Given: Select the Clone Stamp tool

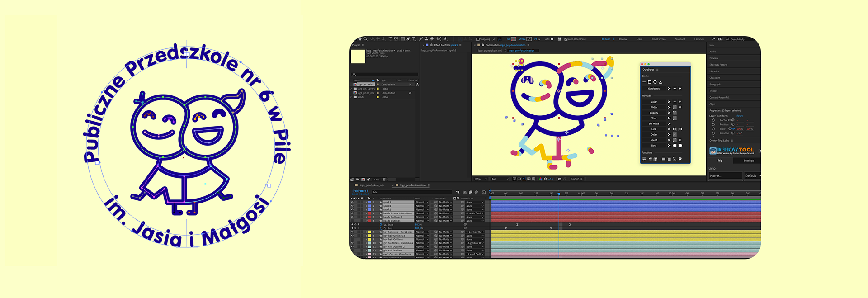Looking at the screenshot, I should point(426,39).
